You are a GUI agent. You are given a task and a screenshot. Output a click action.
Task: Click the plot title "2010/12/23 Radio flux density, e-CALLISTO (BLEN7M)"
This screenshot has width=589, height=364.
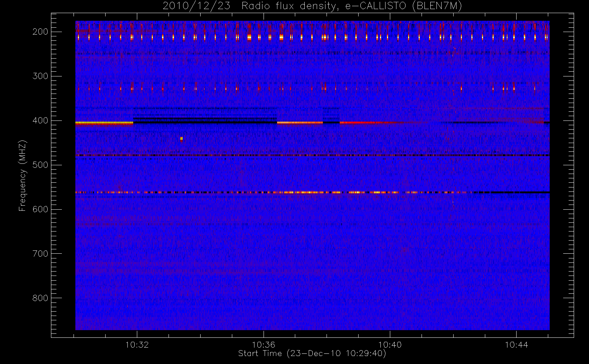[x=312, y=6]
